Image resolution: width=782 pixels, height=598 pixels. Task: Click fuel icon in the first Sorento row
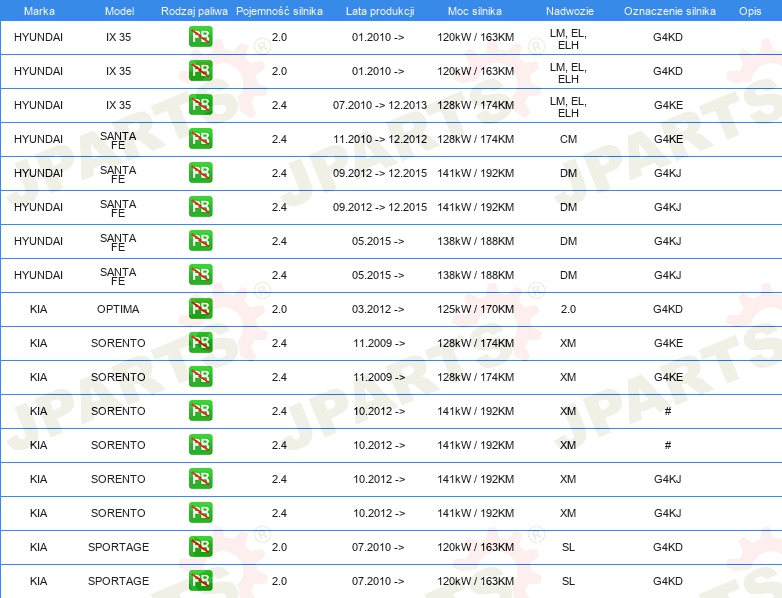tap(200, 343)
